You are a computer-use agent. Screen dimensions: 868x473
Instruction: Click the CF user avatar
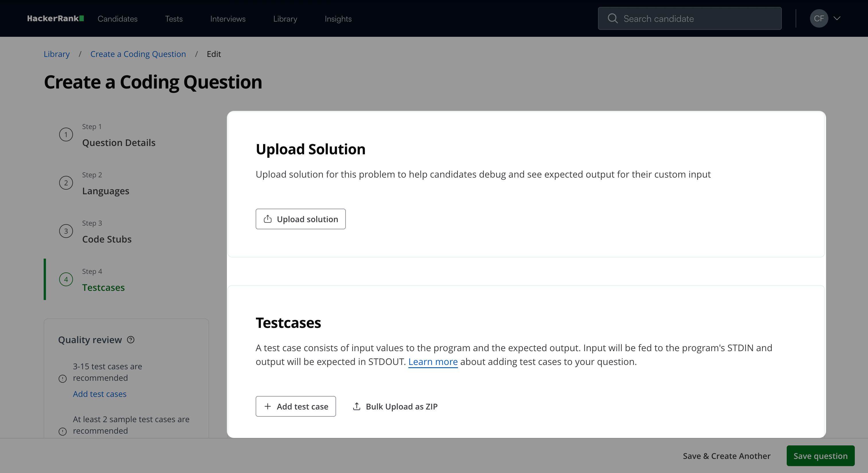[x=819, y=19]
